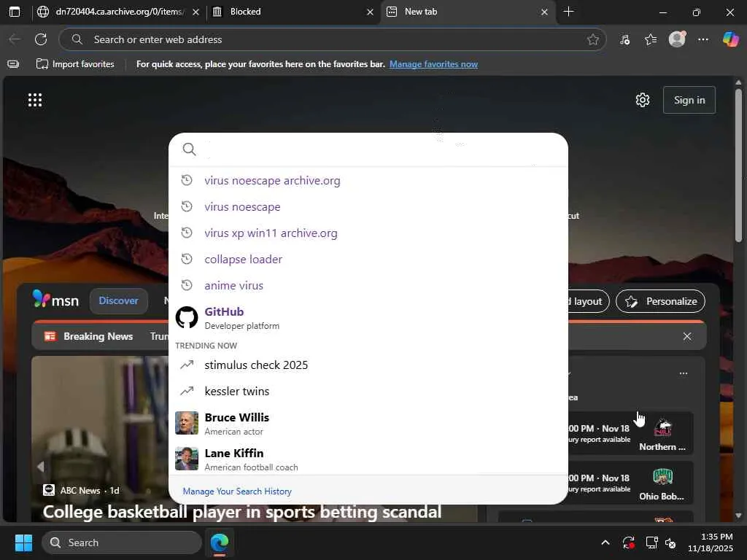
Task: Click the Windows taskbar Search box
Action: tap(122, 542)
